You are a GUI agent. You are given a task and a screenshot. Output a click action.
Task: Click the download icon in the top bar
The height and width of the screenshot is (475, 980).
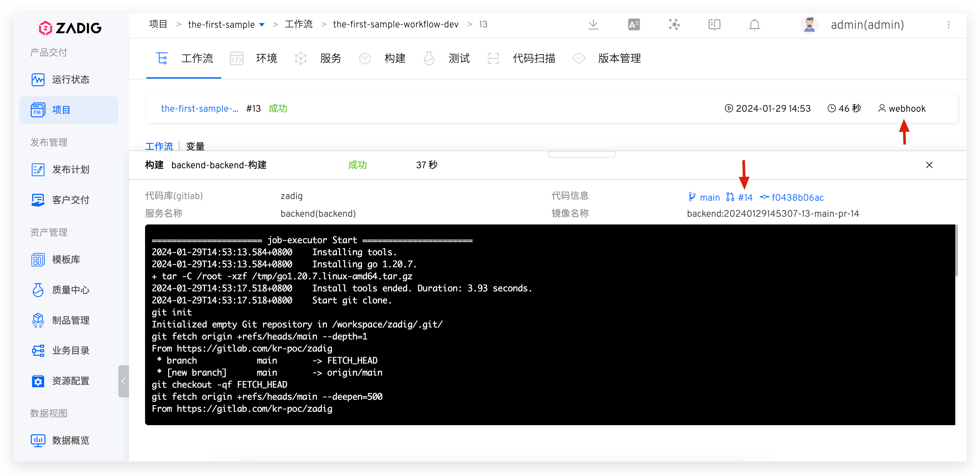click(x=594, y=24)
